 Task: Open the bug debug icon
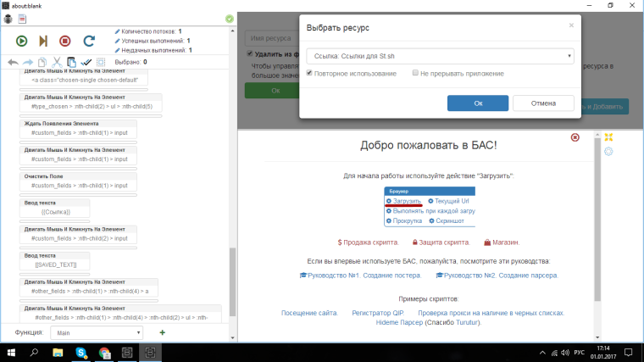click(x=8, y=18)
